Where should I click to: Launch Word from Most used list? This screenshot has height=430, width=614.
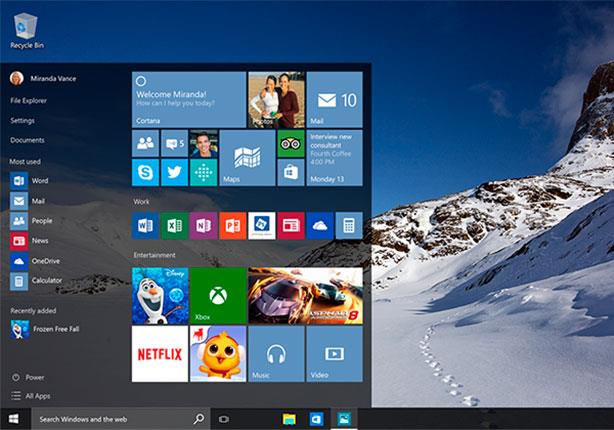coord(29,181)
